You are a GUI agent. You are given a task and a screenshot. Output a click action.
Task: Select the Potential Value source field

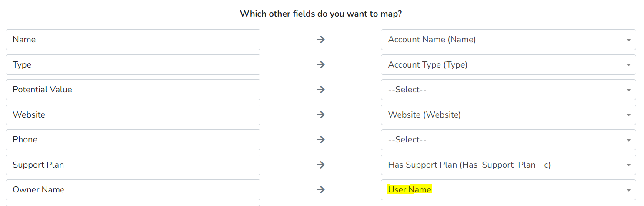coord(133,90)
